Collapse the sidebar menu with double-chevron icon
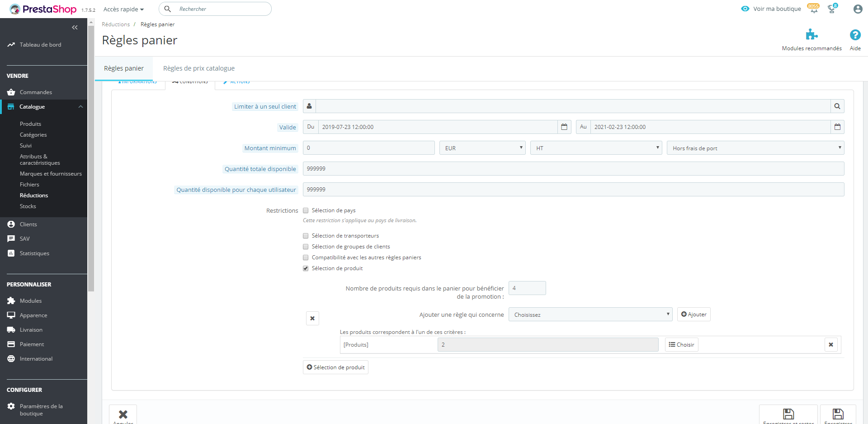 point(75,28)
